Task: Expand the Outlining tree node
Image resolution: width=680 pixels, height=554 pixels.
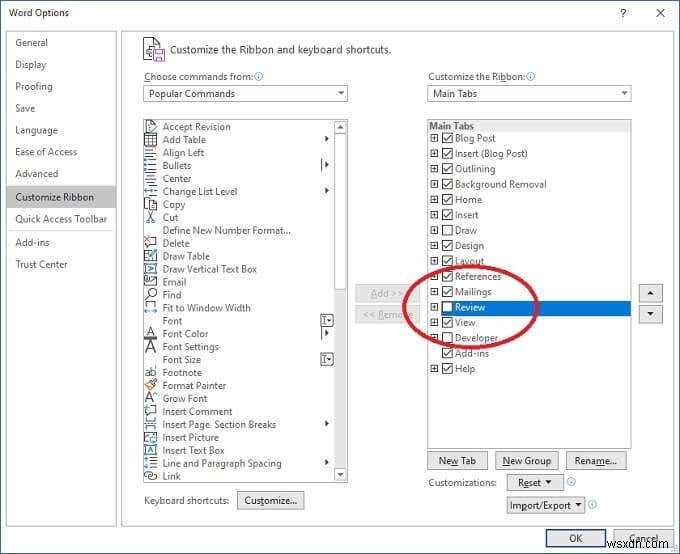Action: coord(434,169)
